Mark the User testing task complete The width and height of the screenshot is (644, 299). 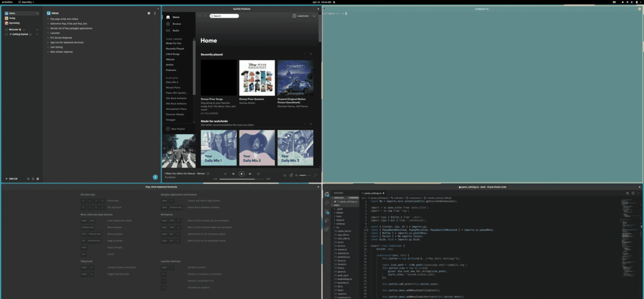pos(48,47)
